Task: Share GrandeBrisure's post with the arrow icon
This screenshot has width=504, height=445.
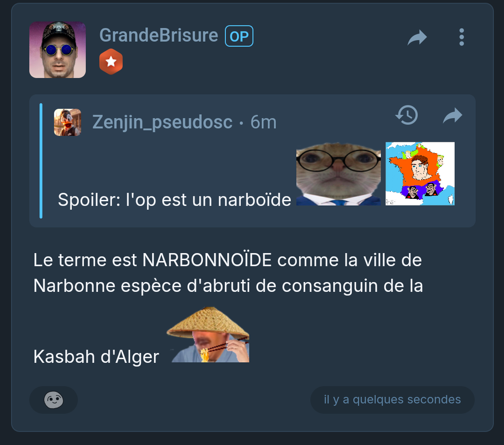Action: click(x=417, y=37)
